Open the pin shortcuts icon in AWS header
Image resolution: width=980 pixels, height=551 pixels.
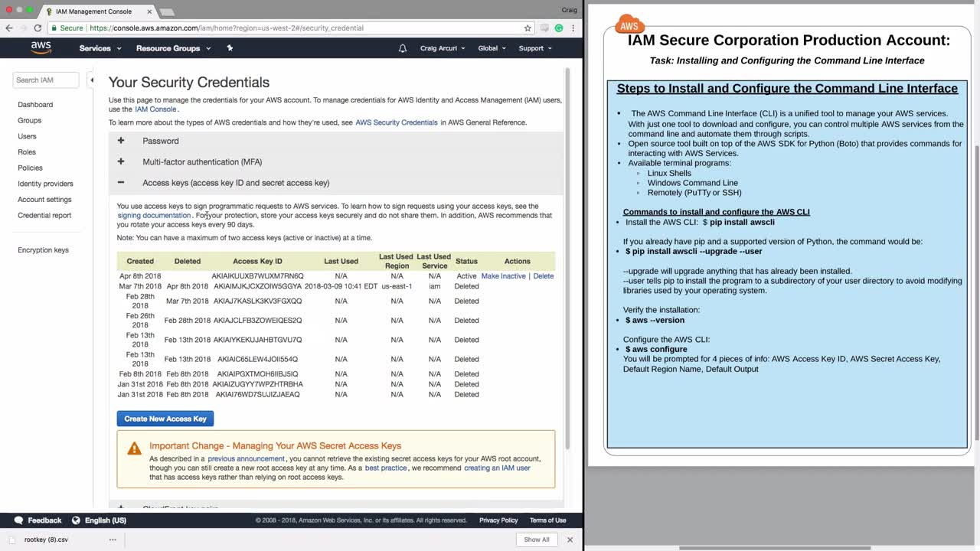coord(230,48)
